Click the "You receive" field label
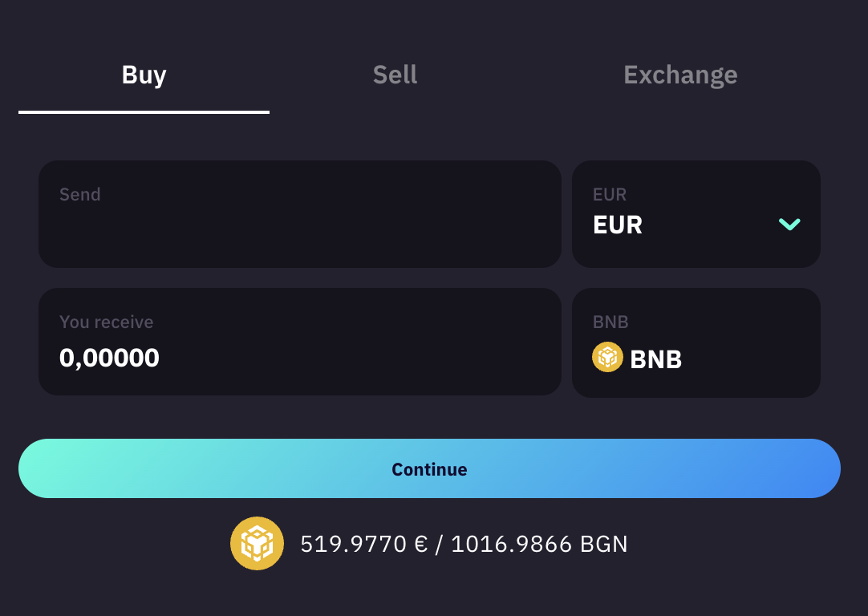Viewport: 868px width, 616px height. point(106,322)
